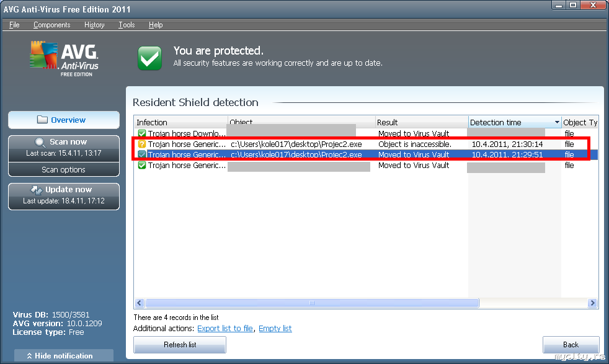Select the 'Object is inaccessible.' result cell
The height and width of the screenshot is (364, 609).
(x=415, y=144)
